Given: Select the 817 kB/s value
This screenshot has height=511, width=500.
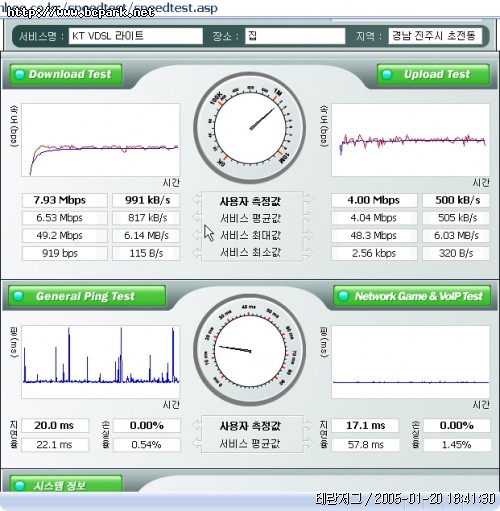Looking at the screenshot, I should tap(146, 218).
